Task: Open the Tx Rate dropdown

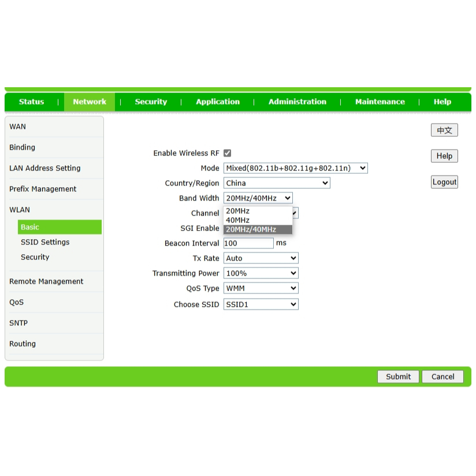Action: point(261,258)
